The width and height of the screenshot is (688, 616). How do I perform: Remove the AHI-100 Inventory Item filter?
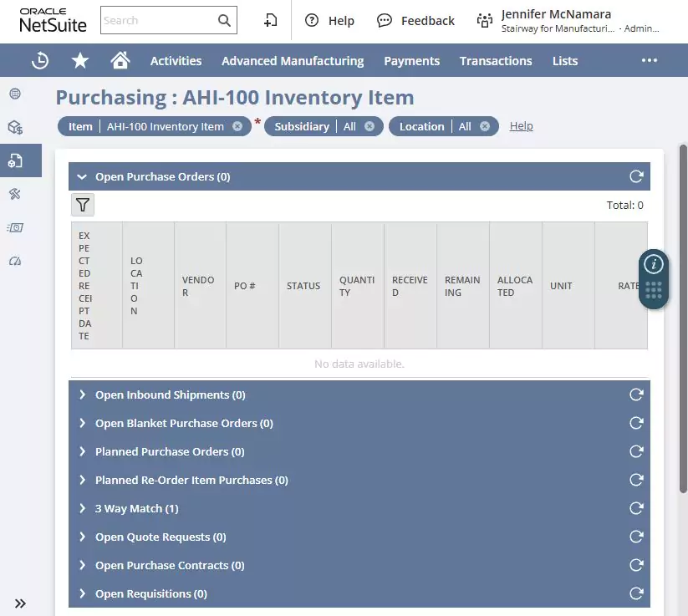pos(237,126)
